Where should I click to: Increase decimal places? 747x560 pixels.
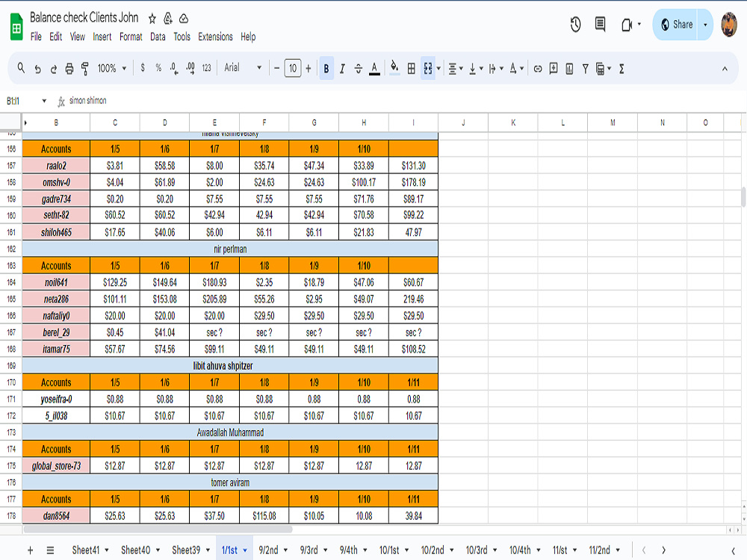point(190,69)
